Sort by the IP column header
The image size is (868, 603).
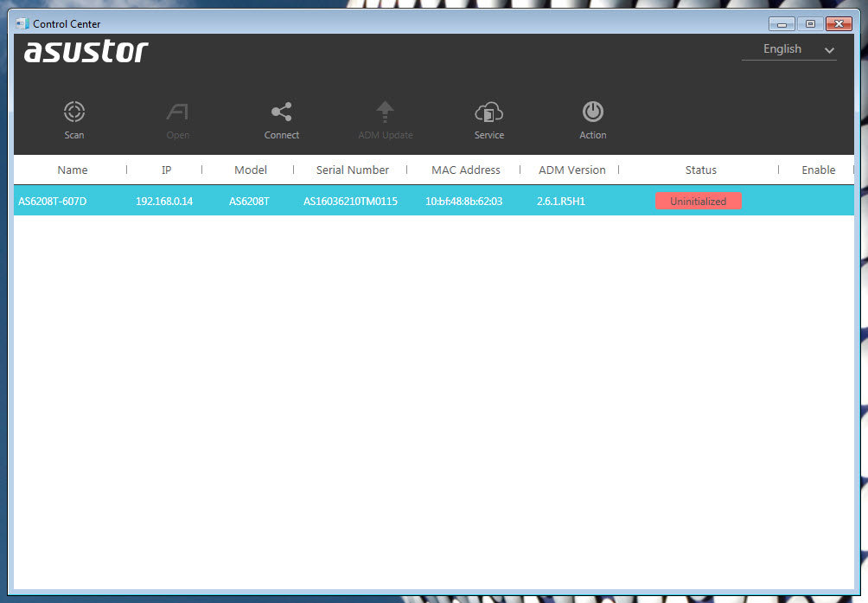166,170
